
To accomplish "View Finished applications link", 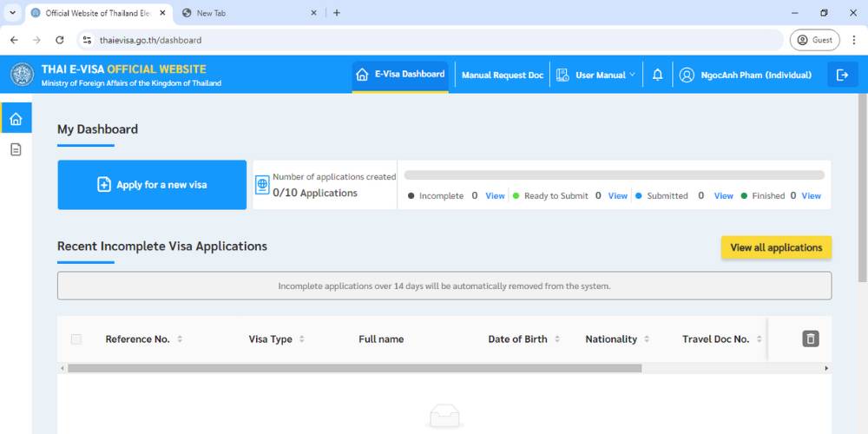I will (811, 196).
